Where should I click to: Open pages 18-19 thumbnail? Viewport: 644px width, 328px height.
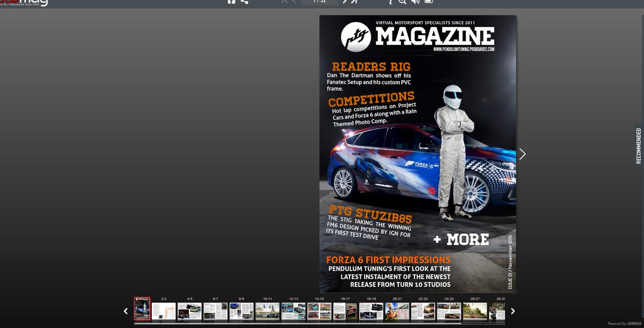[371, 311]
